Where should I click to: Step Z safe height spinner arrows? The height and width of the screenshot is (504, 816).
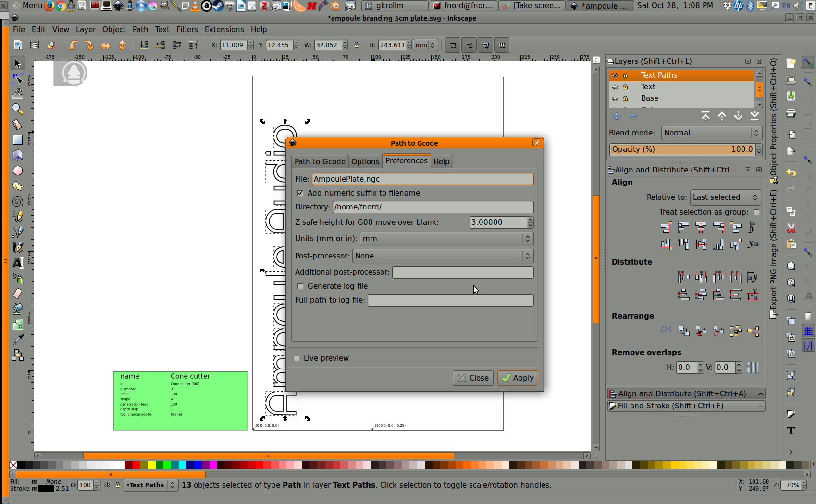pos(530,222)
